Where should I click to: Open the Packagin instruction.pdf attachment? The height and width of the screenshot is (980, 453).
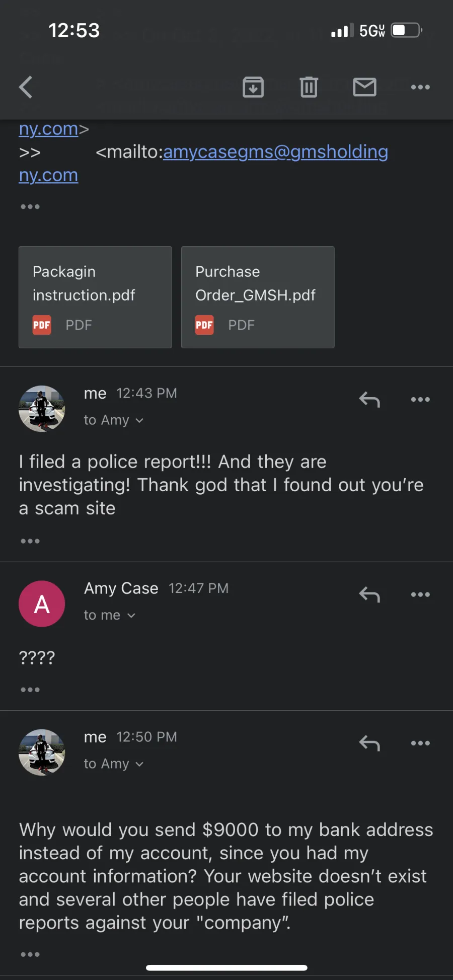click(95, 297)
